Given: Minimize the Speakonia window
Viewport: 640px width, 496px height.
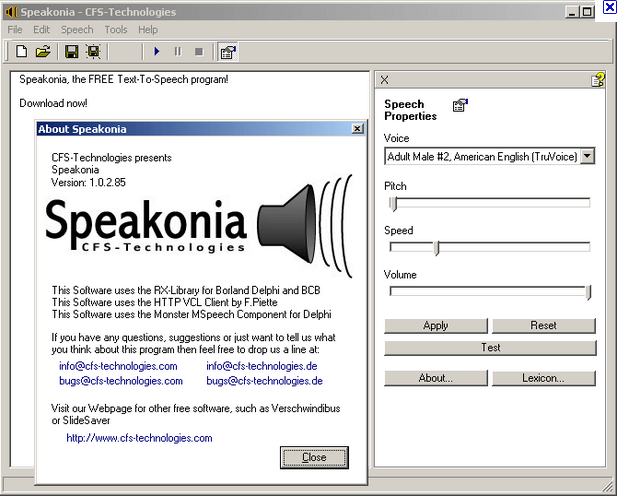Looking at the screenshot, I should click(572, 12).
